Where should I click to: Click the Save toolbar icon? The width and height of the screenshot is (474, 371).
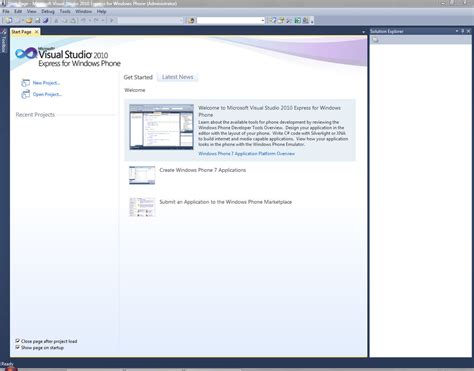(38, 21)
